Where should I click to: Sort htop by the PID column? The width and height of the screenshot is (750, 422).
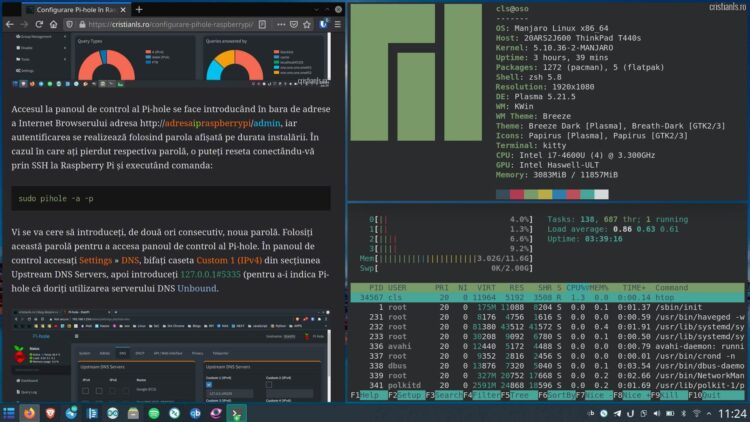[x=375, y=288]
